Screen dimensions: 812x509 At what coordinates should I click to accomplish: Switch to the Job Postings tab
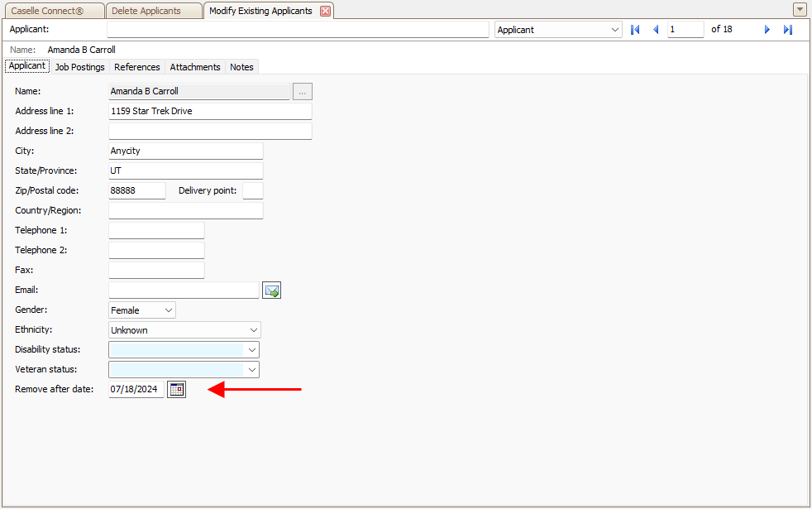(79, 67)
